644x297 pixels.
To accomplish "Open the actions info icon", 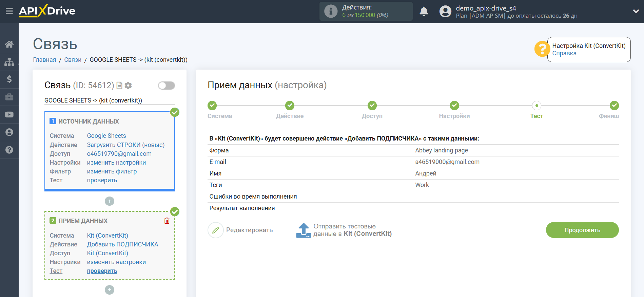I will [331, 11].
